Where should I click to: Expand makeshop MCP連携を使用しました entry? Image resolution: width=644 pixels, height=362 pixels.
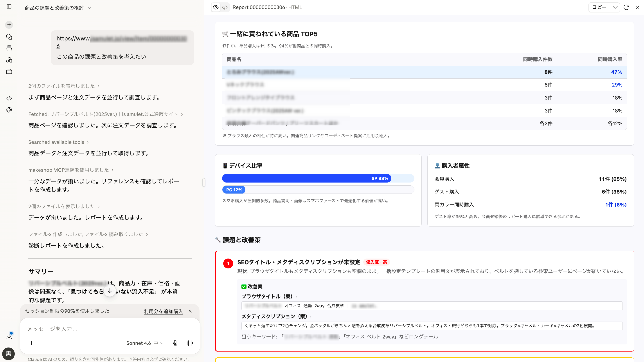tap(71, 170)
